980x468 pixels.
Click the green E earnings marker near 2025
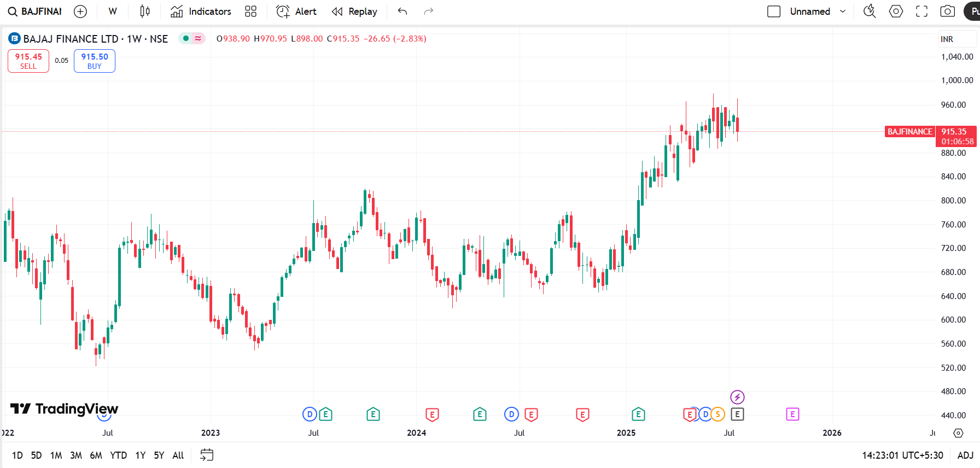coord(638,414)
